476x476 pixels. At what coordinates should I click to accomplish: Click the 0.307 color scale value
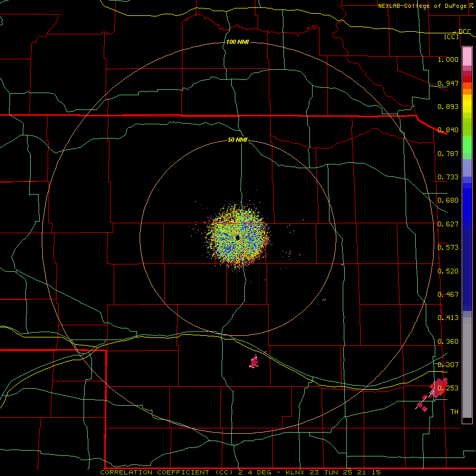[x=448, y=365]
